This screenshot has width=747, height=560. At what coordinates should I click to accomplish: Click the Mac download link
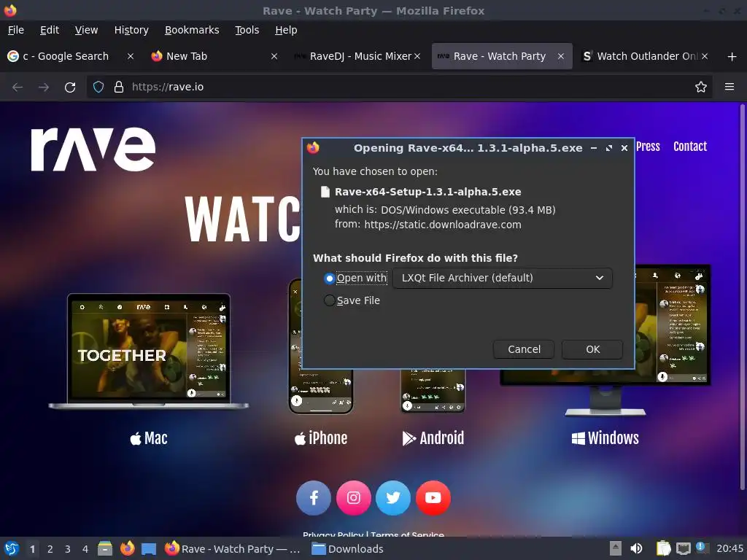[149, 438]
